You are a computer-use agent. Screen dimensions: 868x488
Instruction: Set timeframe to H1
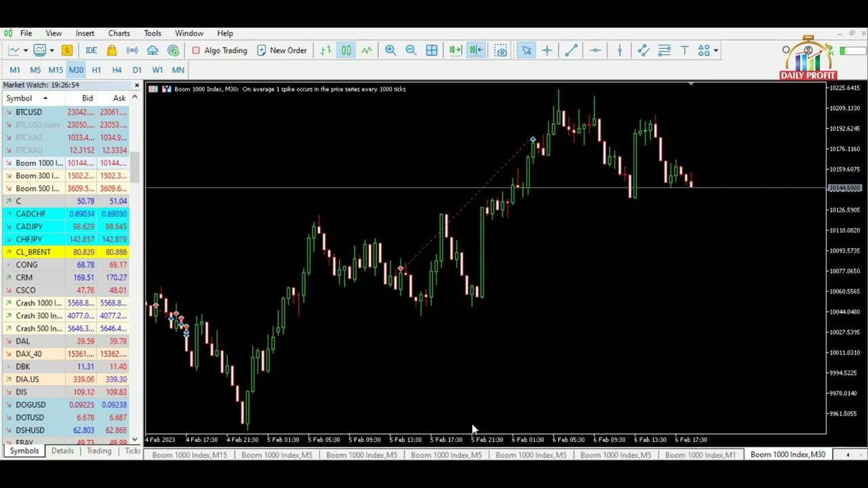point(96,70)
